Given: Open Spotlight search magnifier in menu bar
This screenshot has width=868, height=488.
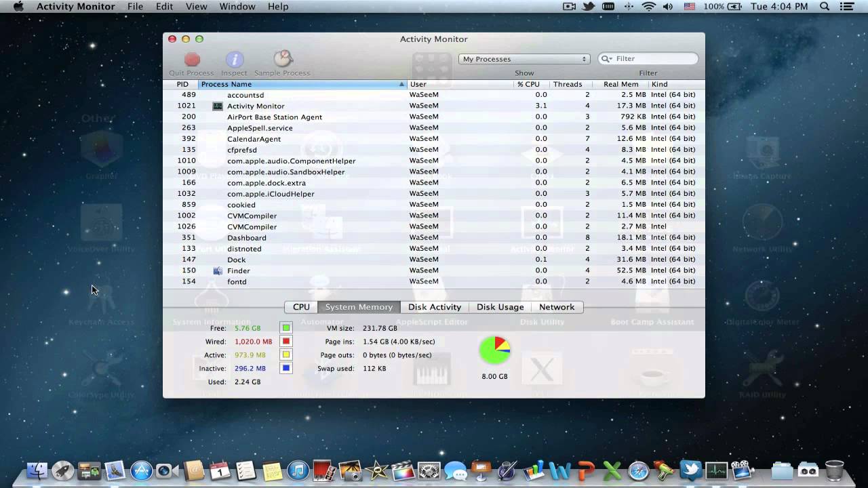Looking at the screenshot, I should click(825, 6).
